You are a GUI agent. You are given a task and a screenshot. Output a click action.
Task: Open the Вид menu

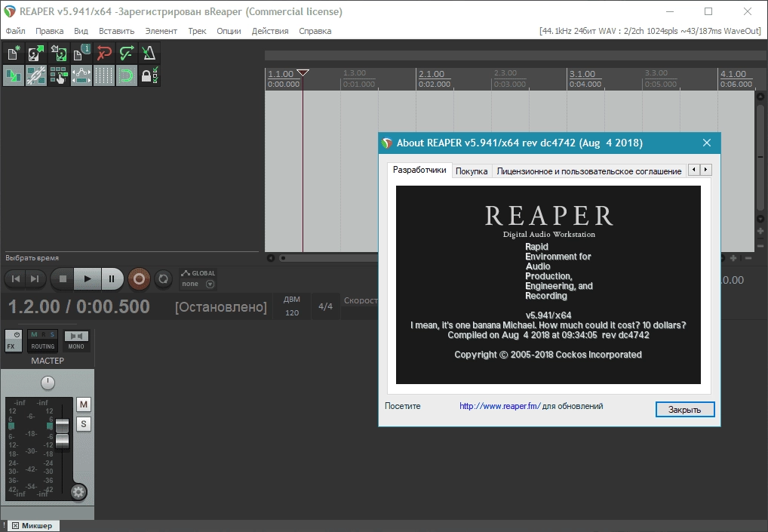click(81, 31)
